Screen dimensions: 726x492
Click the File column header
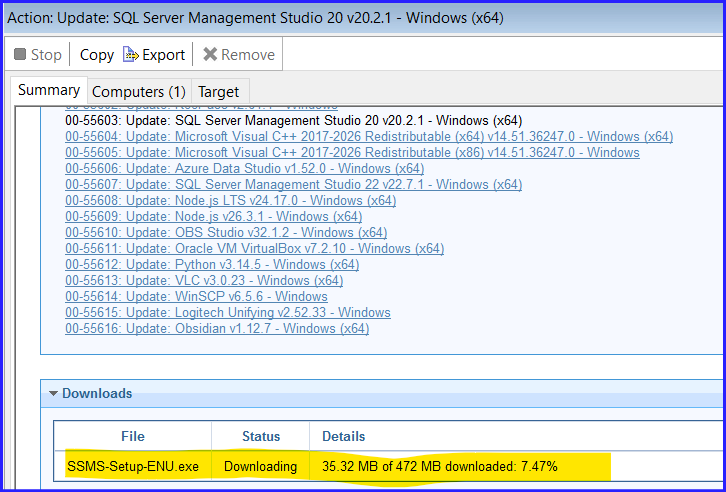(133, 436)
